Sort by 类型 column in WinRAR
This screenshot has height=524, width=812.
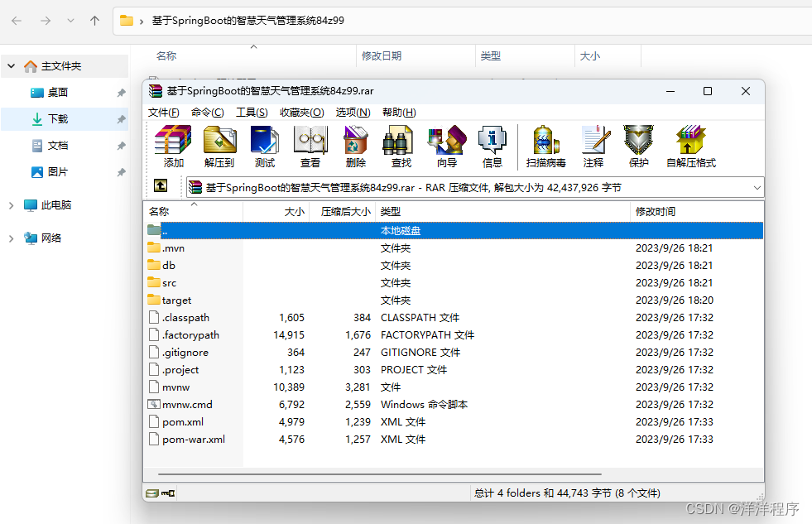click(502, 211)
